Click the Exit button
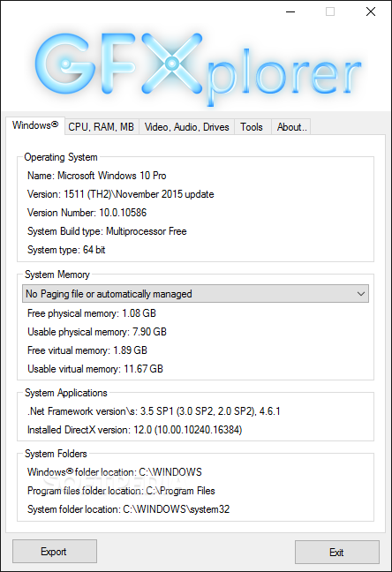Screen dimensions: 392x572 click(x=337, y=552)
